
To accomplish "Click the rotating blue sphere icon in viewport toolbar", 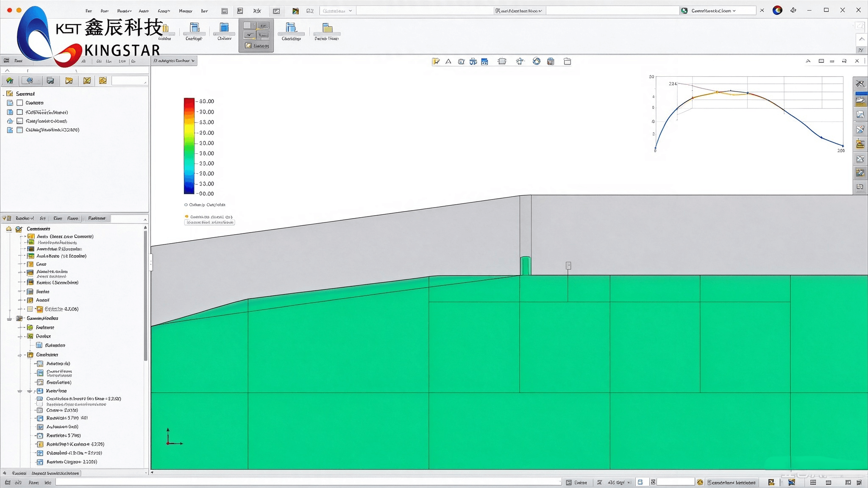I will coord(537,61).
